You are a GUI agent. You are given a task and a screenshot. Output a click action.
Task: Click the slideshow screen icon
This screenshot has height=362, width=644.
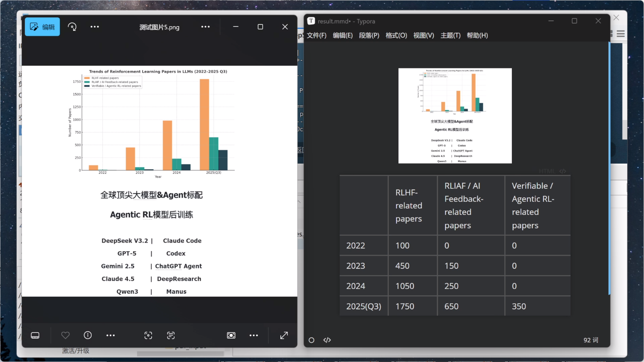click(231, 335)
